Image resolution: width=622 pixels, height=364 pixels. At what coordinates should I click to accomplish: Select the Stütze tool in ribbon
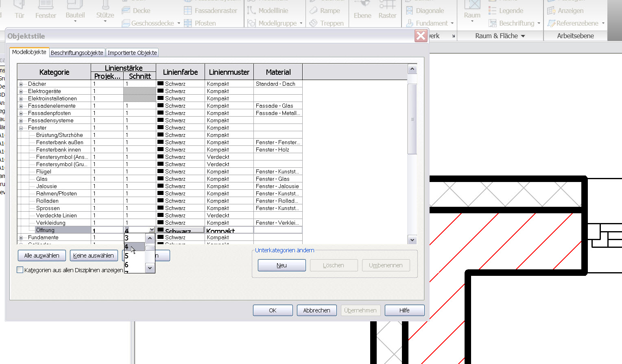[x=105, y=11]
